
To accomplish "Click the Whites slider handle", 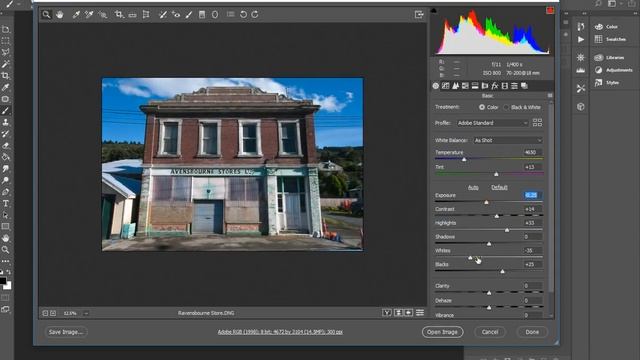I will [x=470, y=258].
